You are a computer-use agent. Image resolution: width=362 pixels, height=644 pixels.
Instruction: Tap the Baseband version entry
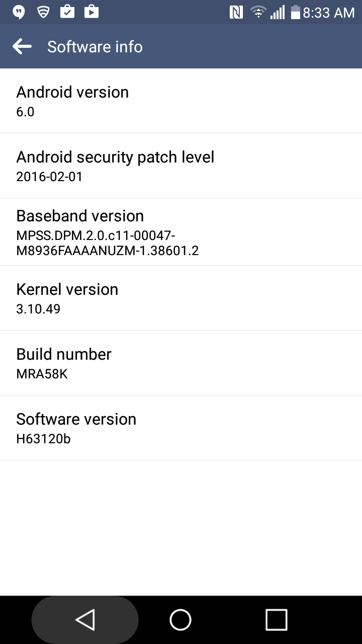(181, 232)
